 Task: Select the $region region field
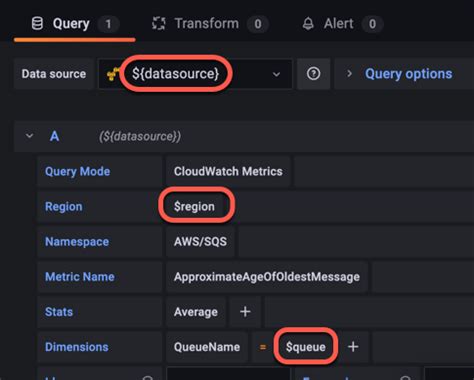[x=194, y=207]
